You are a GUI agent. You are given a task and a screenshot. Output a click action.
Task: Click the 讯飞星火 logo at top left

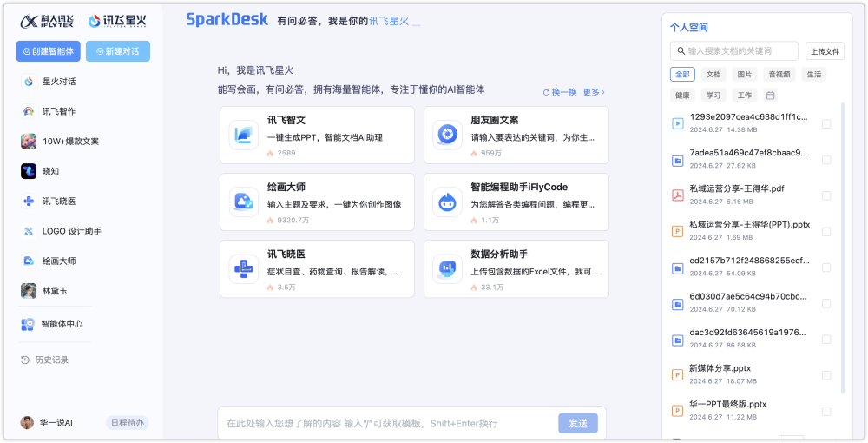pos(117,21)
